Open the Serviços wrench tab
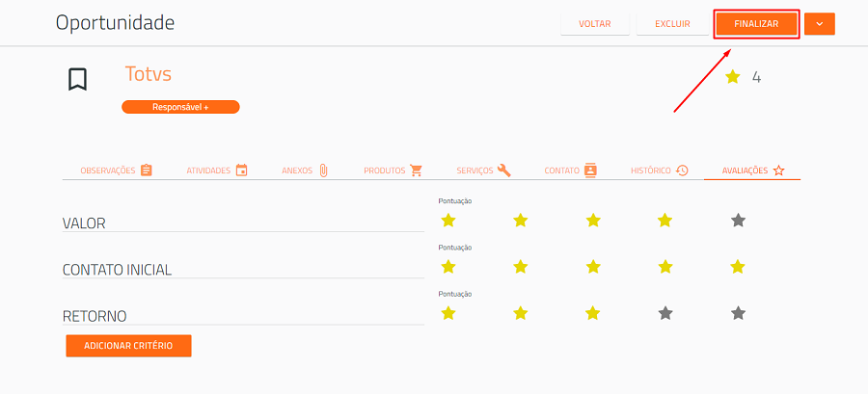Viewport: 868px width, 394px height. coord(484,171)
